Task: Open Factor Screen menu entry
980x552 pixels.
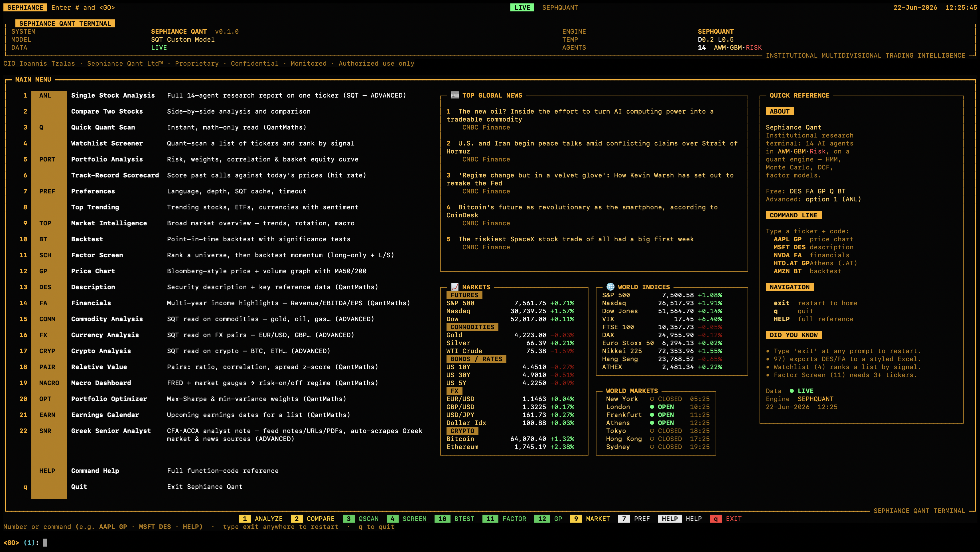Action: [97, 255]
